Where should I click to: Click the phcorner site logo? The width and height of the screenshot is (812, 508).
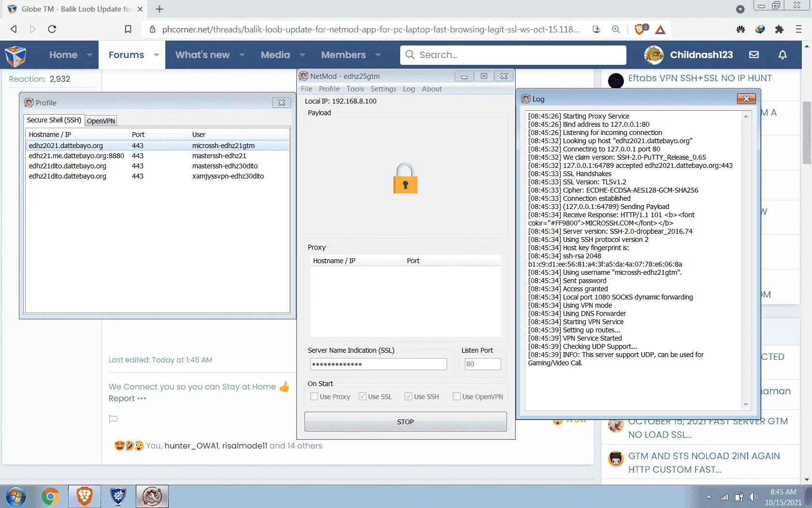[15, 56]
